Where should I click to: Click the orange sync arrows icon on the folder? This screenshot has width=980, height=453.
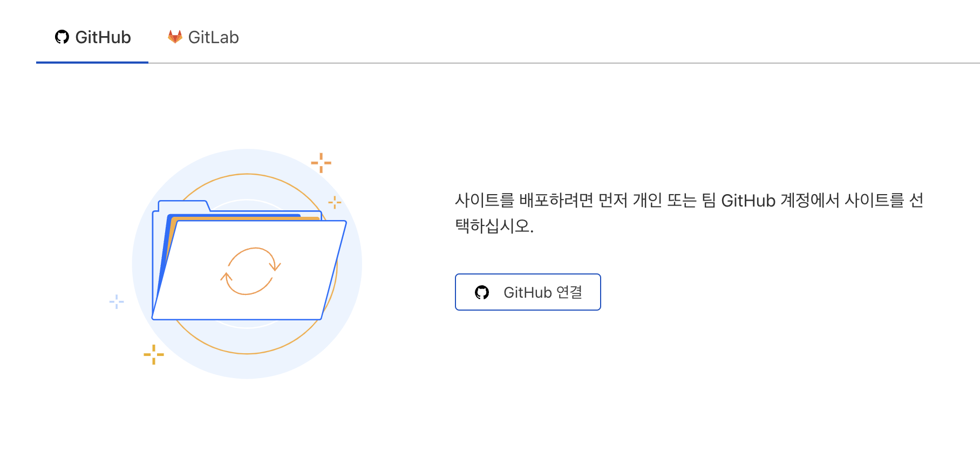pyautogui.click(x=250, y=271)
